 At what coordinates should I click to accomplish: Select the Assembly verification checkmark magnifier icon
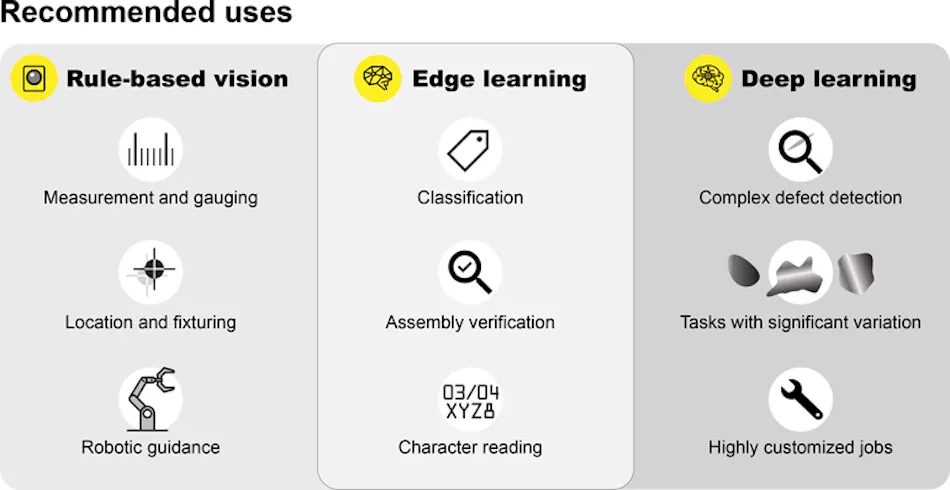point(470,272)
